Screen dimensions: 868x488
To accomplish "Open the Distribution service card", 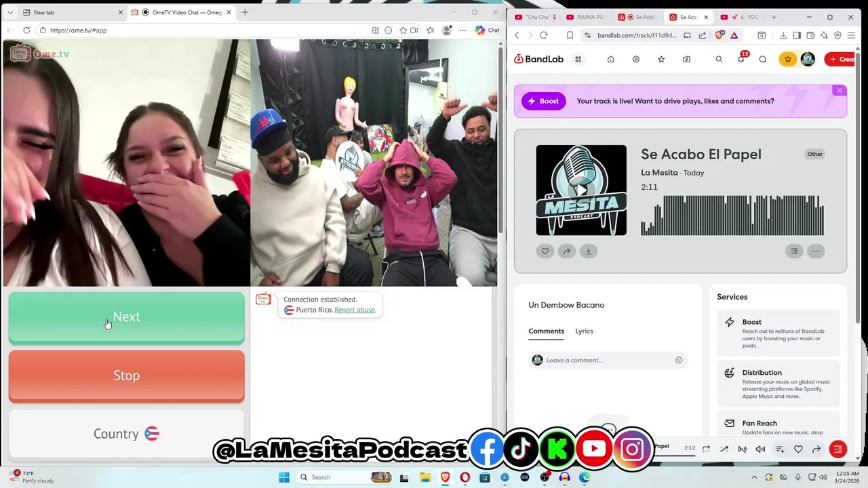I will (778, 384).
